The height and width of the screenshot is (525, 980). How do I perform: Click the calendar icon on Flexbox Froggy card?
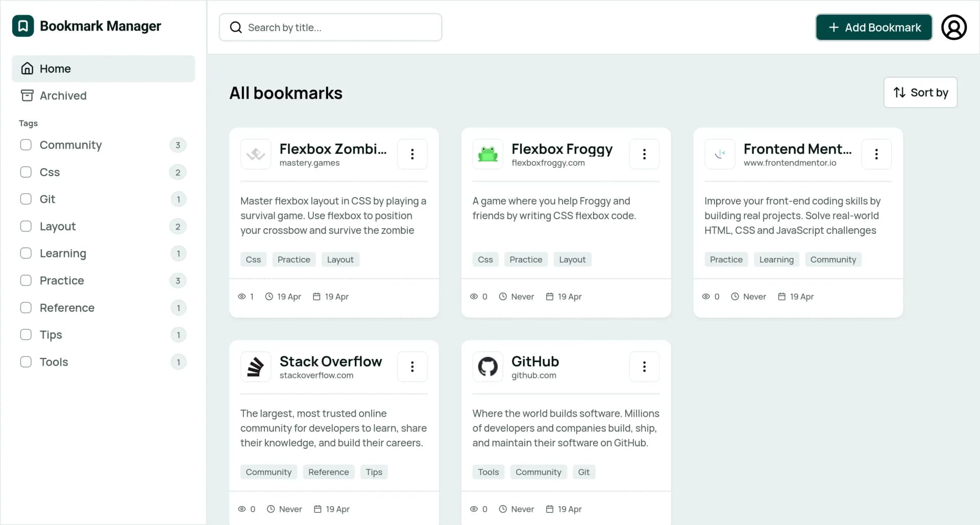click(550, 297)
